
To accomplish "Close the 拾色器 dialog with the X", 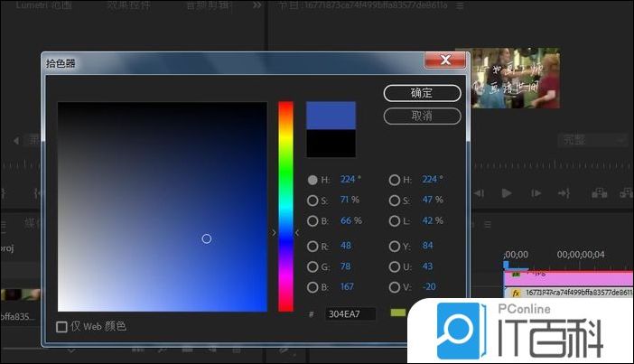I will click(x=445, y=60).
